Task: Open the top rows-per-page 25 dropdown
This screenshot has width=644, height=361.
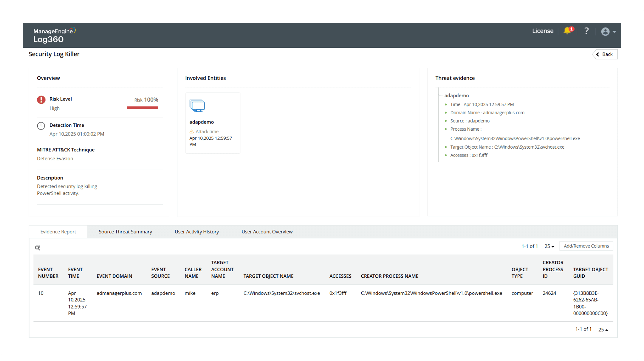Action: [549, 246]
